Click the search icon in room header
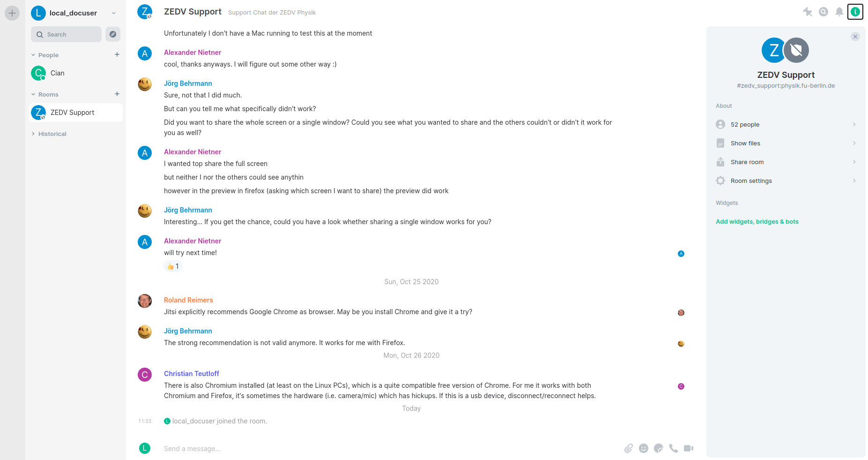This screenshot has width=868, height=460. 823,12
